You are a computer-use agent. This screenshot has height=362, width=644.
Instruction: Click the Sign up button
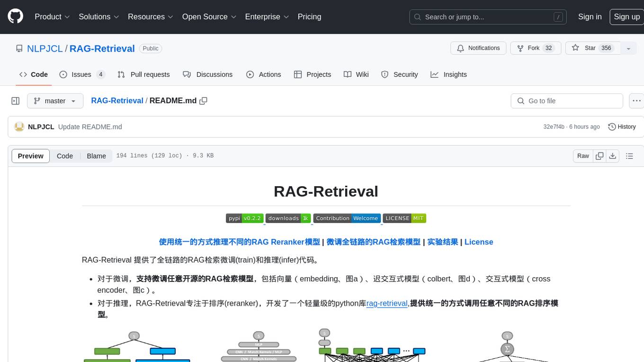pyautogui.click(x=626, y=17)
